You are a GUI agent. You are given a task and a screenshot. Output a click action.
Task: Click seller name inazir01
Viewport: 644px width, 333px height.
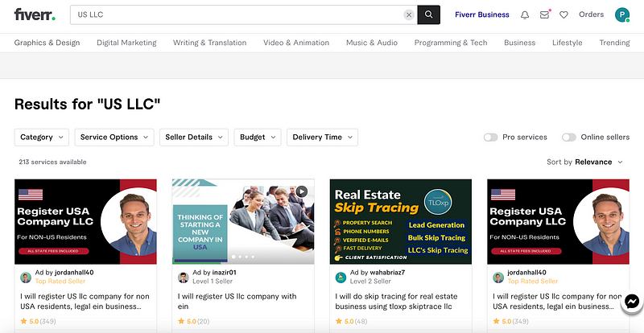click(225, 272)
